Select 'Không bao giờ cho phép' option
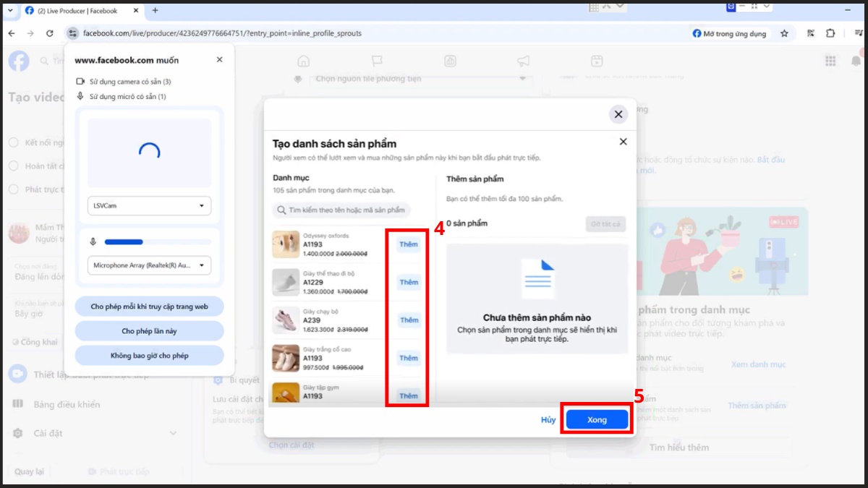Image resolution: width=868 pixels, height=488 pixels. (148, 354)
